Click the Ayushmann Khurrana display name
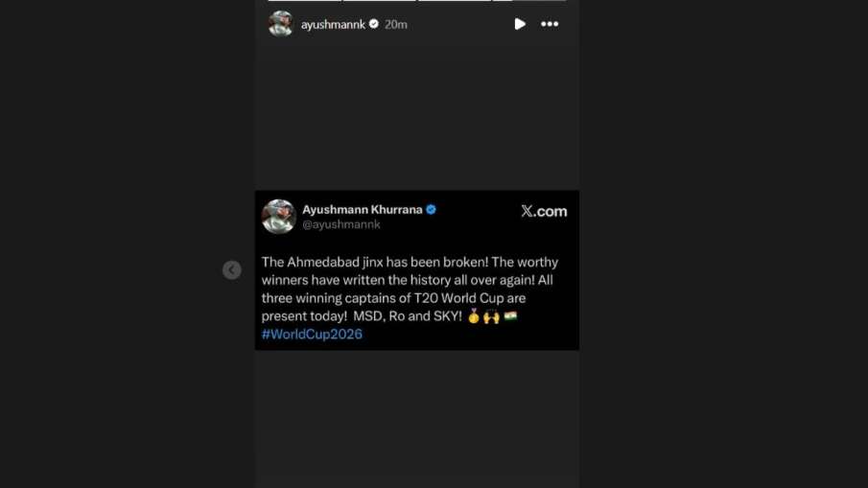Image resolution: width=868 pixels, height=488 pixels. click(x=362, y=209)
